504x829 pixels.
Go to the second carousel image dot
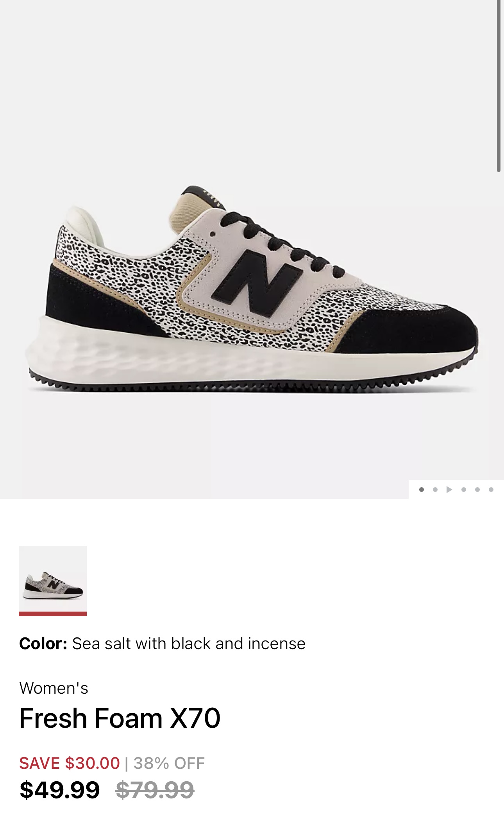click(x=435, y=490)
